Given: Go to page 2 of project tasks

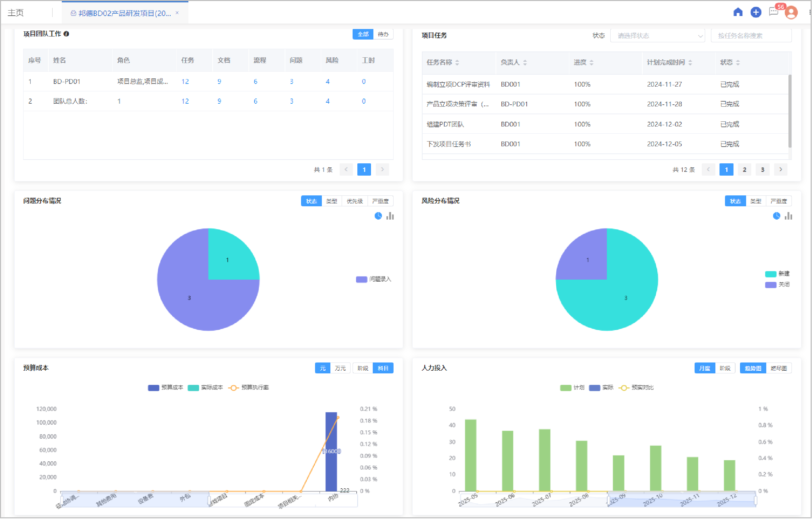Looking at the screenshot, I should tap(745, 169).
